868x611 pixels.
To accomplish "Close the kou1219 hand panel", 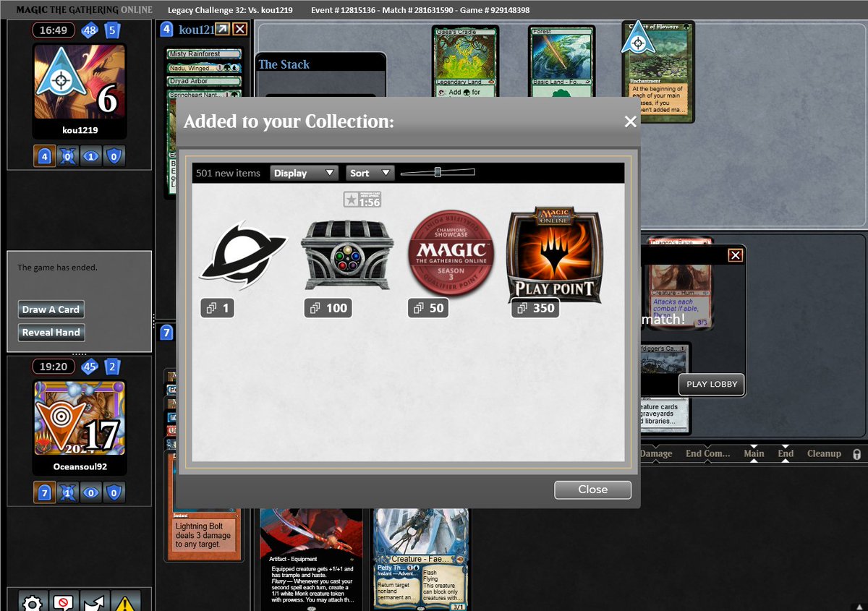I will 240,29.
